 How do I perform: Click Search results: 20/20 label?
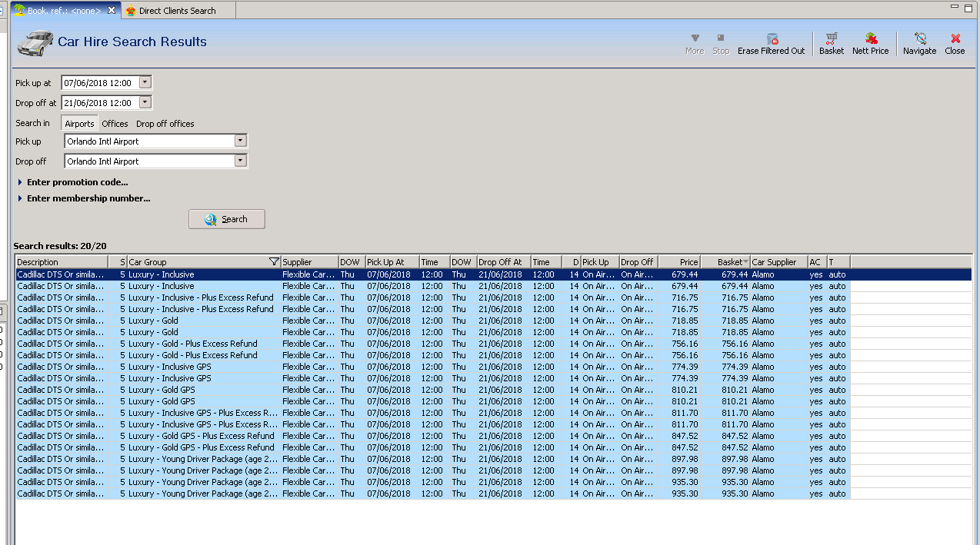tap(60, 246)
